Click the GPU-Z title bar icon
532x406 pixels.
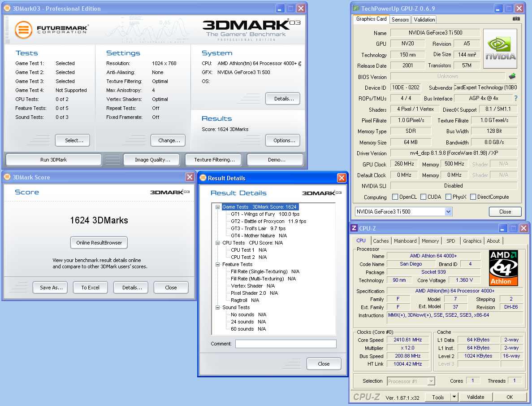(x=356, y=8)
